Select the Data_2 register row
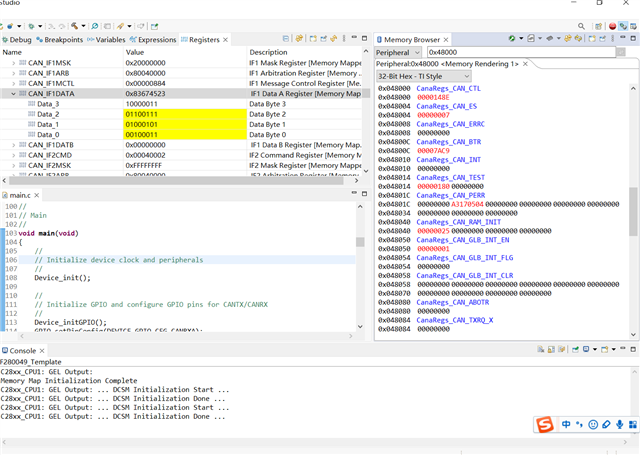The width and height of the screenshot is (640, 455). [48, 115]
